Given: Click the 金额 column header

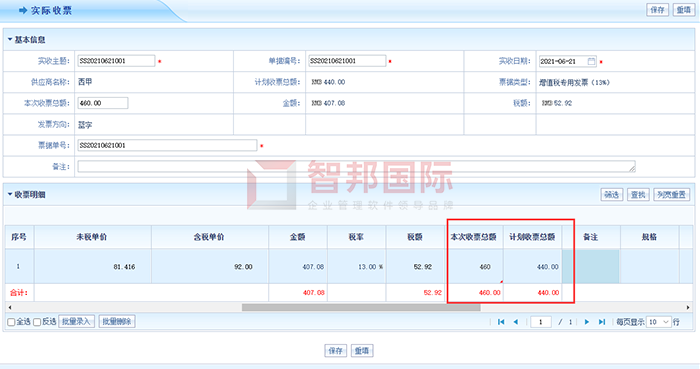Looking at the screenshot, I should 298,237.
